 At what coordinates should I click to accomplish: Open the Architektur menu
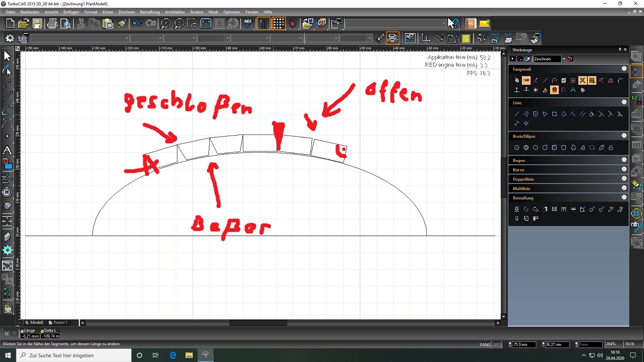174,12
